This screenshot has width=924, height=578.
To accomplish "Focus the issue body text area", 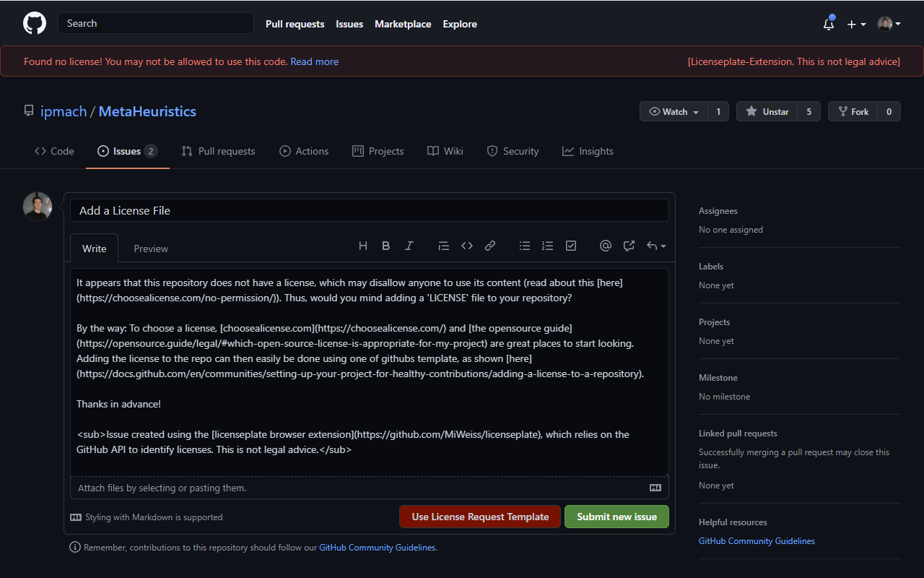I will tap(370, 372).
